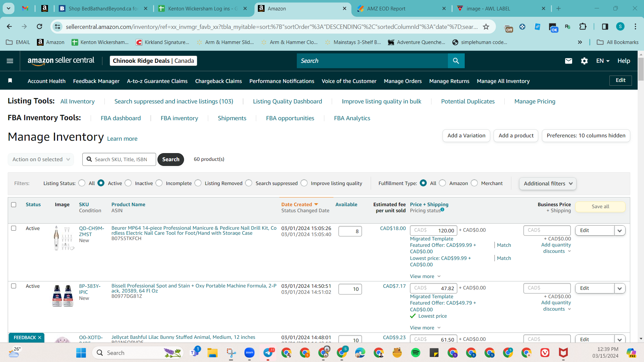644x362 pixels.
Task: Select the Incomplete listing status radio
Action: coord(159,183)
